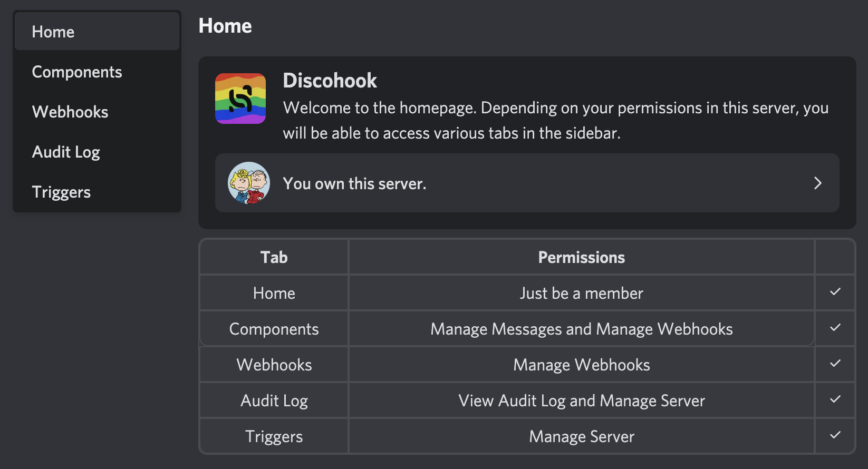This screenshot has height=469, width=868.
Task: Click the checkmark in the Audit Log row
Action: click(835, 399)
